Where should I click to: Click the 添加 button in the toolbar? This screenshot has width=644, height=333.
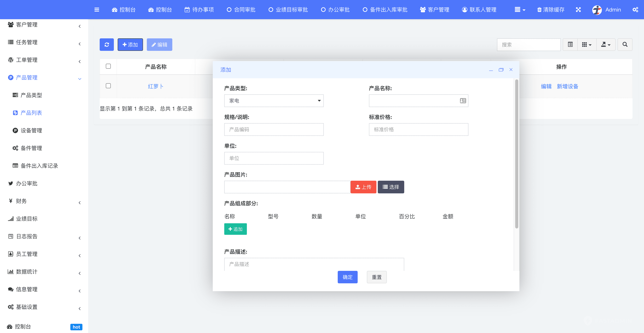tap(130, 45)
